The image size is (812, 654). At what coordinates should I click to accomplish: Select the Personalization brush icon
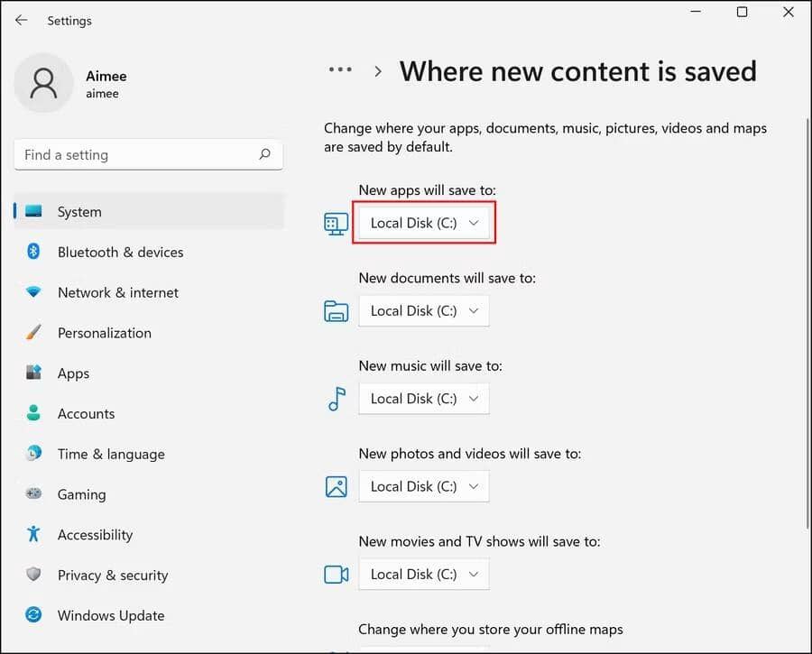click(x=33, y=332)
